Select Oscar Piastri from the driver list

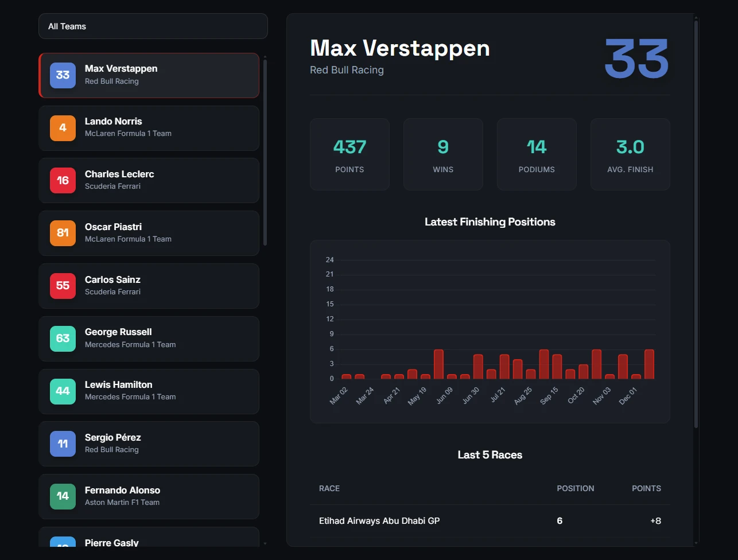[149, 233]
